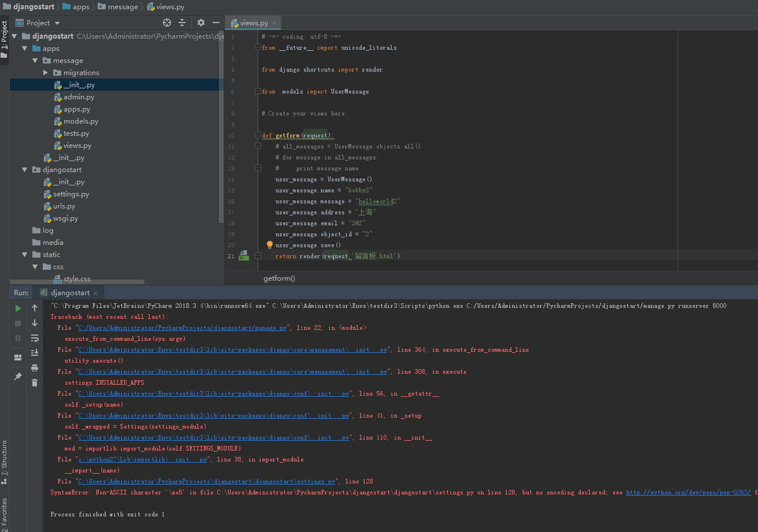Fold the getform function on line 10
758x532 pixels.
tap(258, 136)
